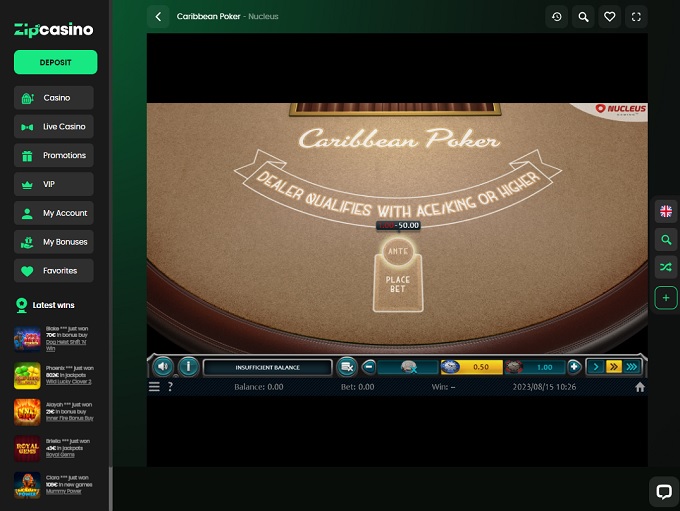Mute the game sound with speaker icon
The width and height of the screenshot is (680, 511).
pyautogui.click(x=163, y=366)
